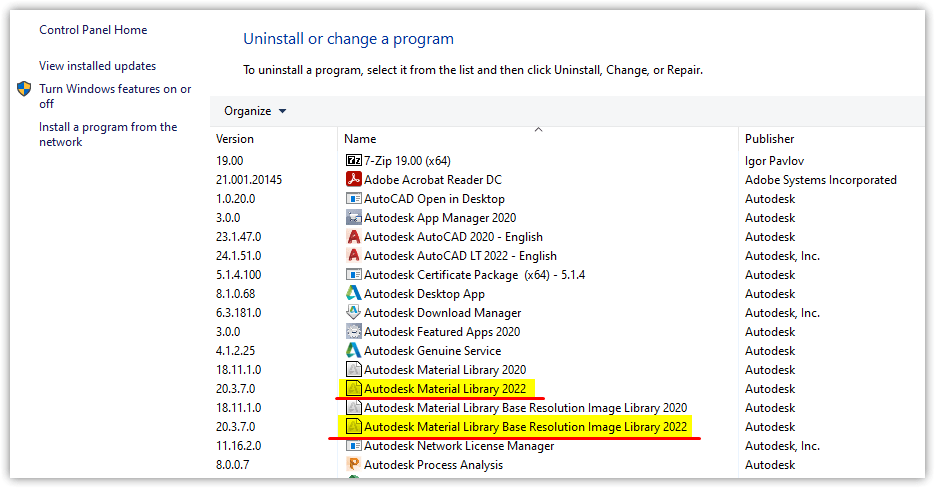Click version 21.001.20145 cell
Image resolution: width=935 pixels, height=488 pixels.
tap(249, 180)
